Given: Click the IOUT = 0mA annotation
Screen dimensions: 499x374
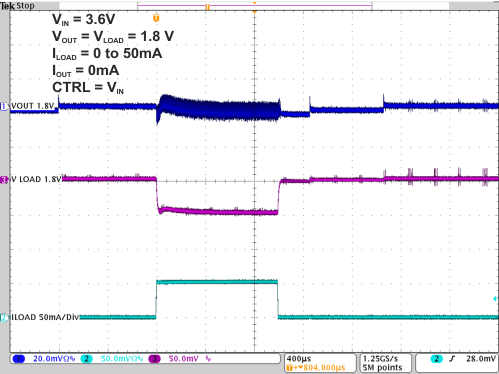Looking at the screenshot, I should coord(85,71).
